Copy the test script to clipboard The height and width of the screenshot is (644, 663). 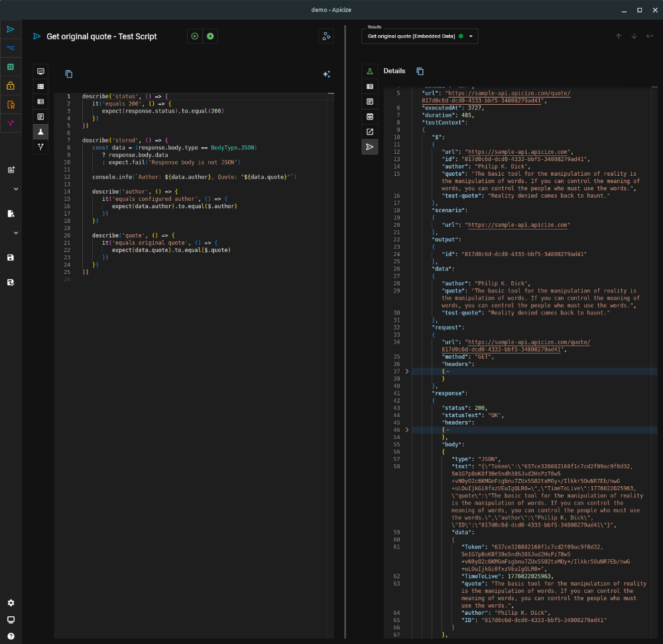point(69,74)
